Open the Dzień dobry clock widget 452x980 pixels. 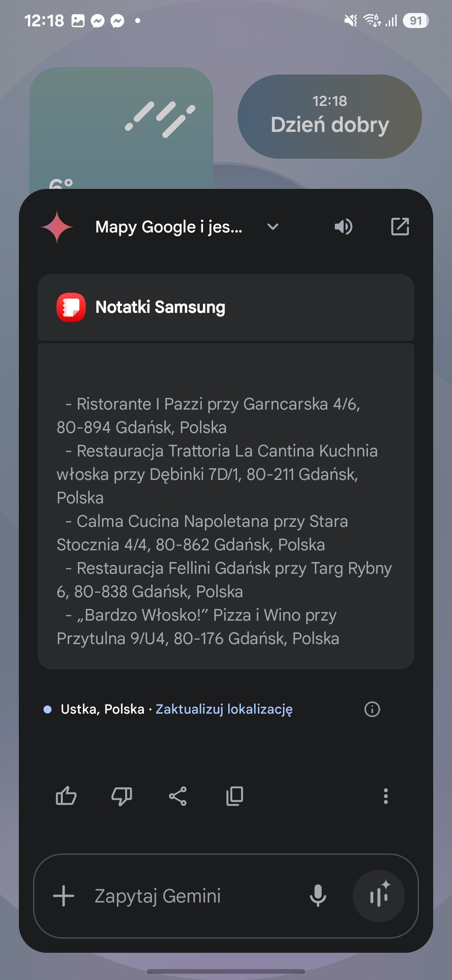330,116
